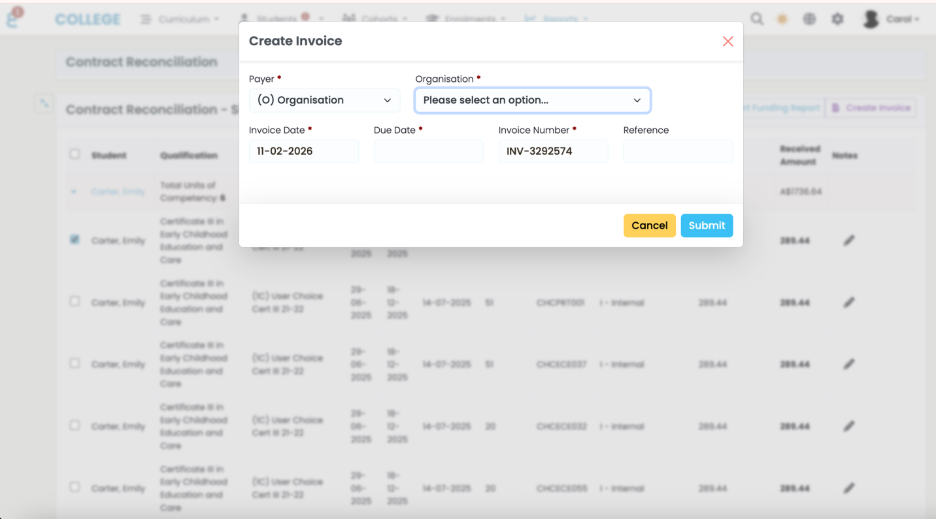936x519 pixels.
Task: Click the Invoice Date field
Action: [x=304, y=152]
